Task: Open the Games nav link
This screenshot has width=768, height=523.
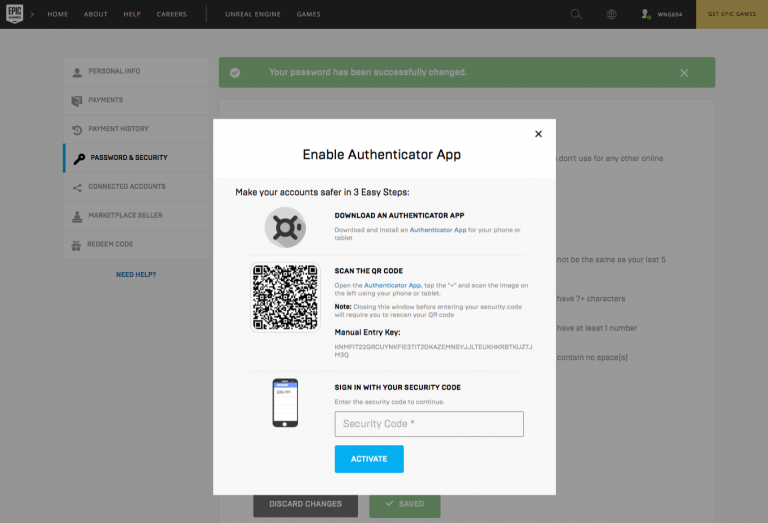Action: [309, 14]
